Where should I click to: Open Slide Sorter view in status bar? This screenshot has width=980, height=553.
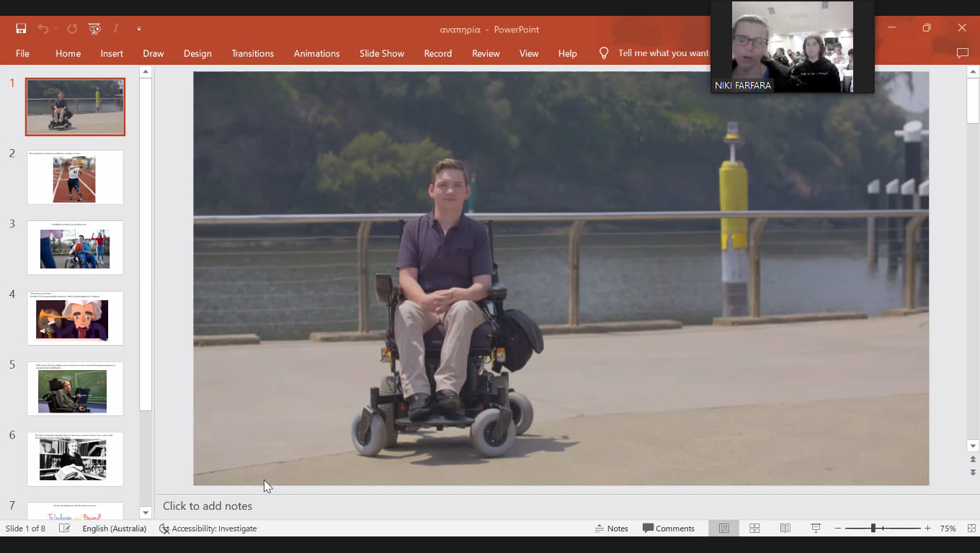754,529
